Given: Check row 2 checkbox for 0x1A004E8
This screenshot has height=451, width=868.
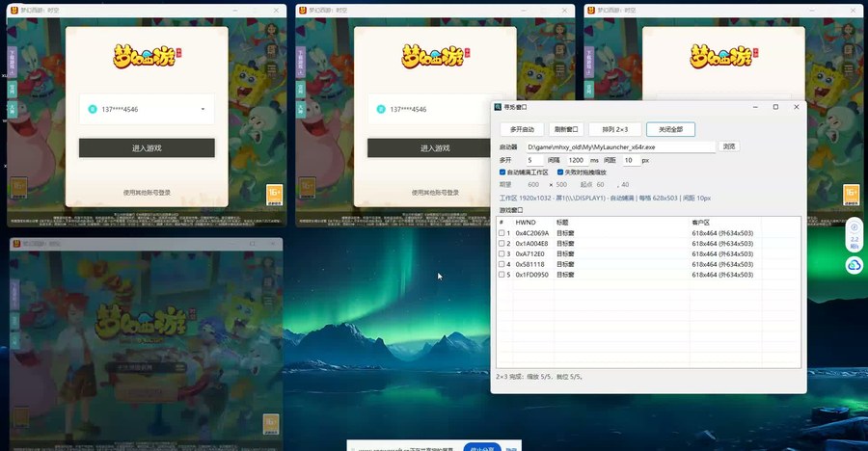Looking at the screenshot, I should tap(502, 244).
